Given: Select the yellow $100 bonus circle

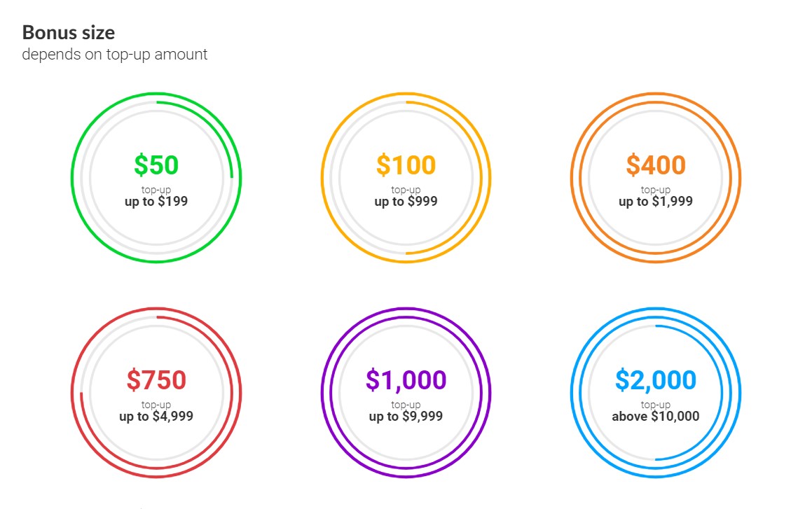Looking at the screenshot, I should click(x=406, y=177).
